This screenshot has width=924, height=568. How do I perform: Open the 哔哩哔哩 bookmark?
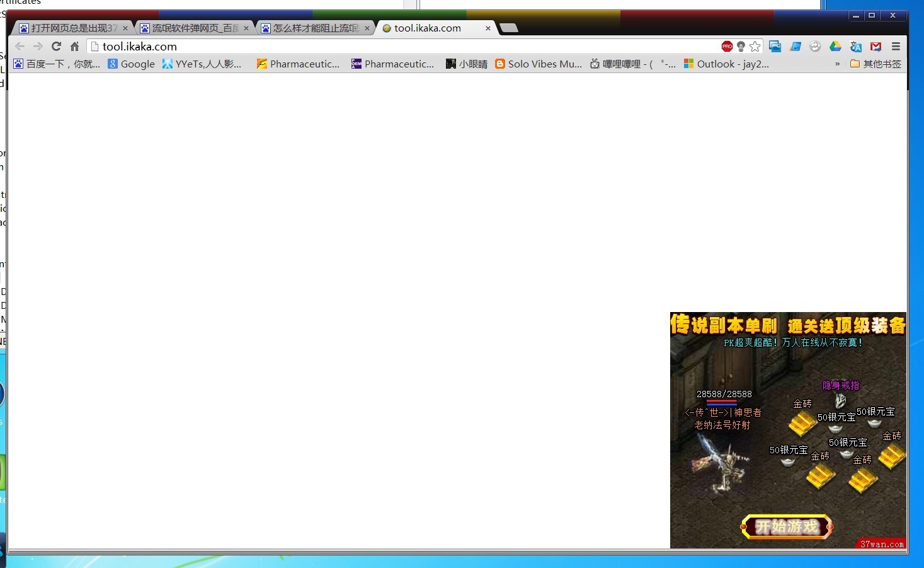tap(632, 64)
